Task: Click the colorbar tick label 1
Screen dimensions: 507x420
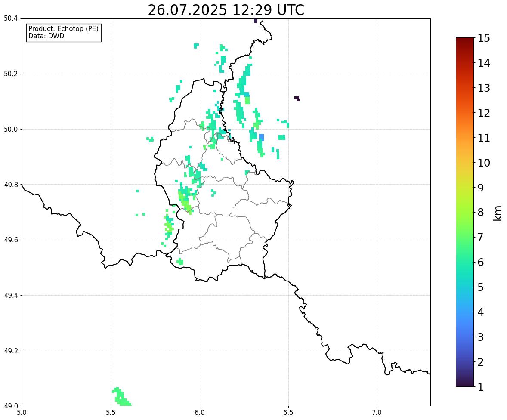Action: (x=480, y=387)
